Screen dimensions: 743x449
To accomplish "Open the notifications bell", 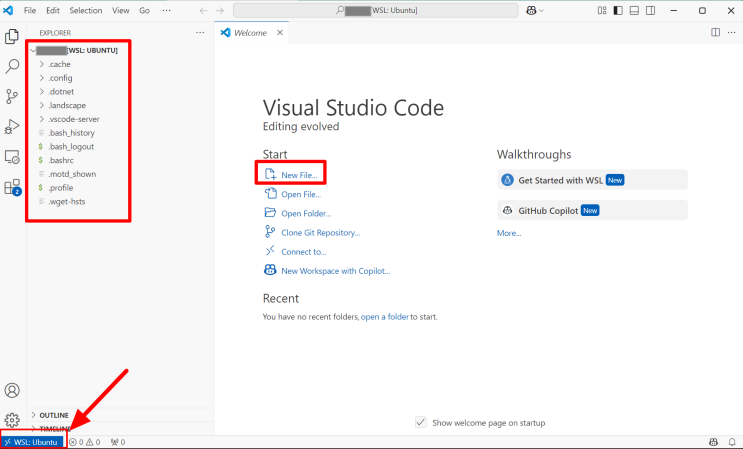I will click(732, 442).
